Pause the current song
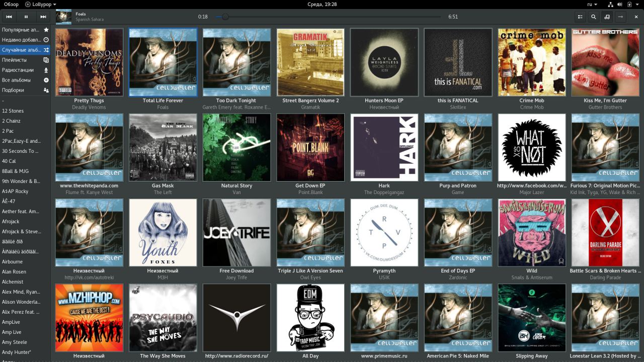644x362 pixels. (x=26, y=17)
